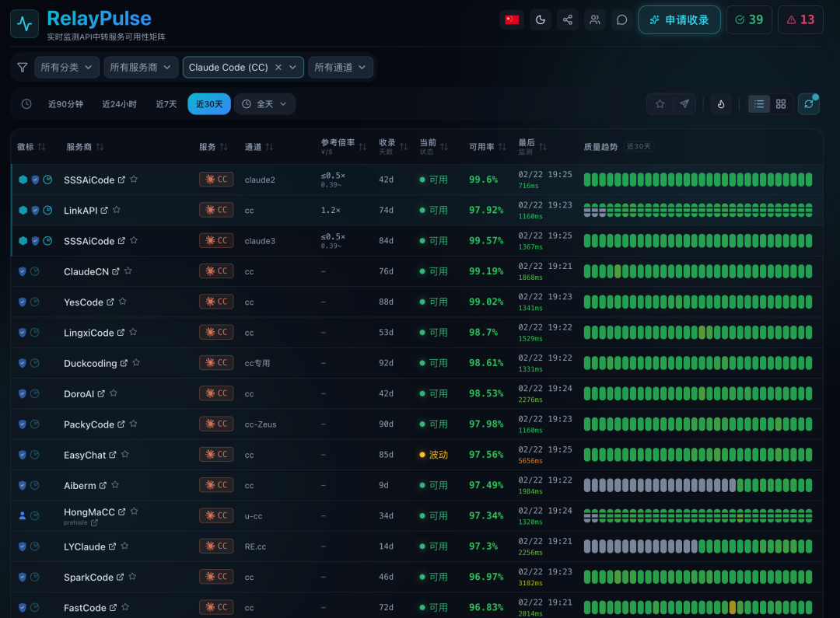The image size is (840, 618).
Task: Click the China flag language icon
Action: point(512,20)
